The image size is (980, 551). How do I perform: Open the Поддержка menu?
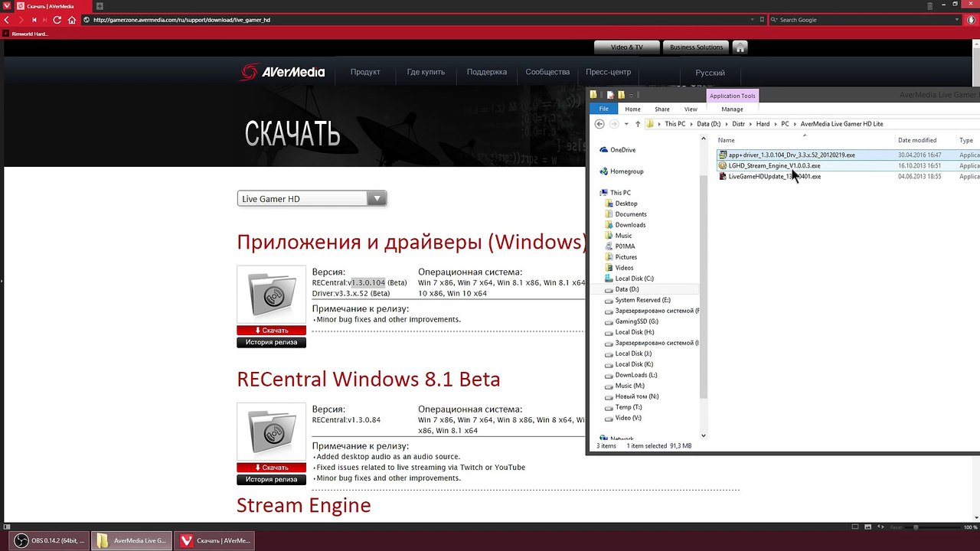click(486, 72)
